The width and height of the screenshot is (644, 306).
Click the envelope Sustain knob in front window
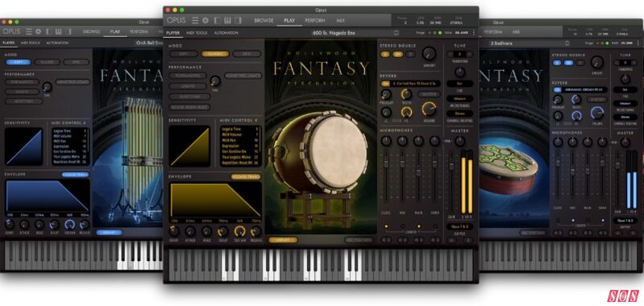[240, 231]
